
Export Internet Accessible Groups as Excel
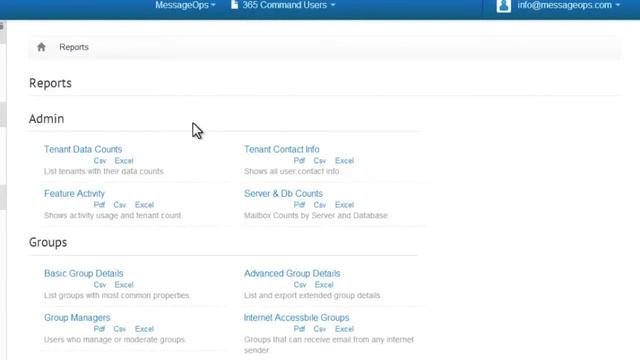344,329
